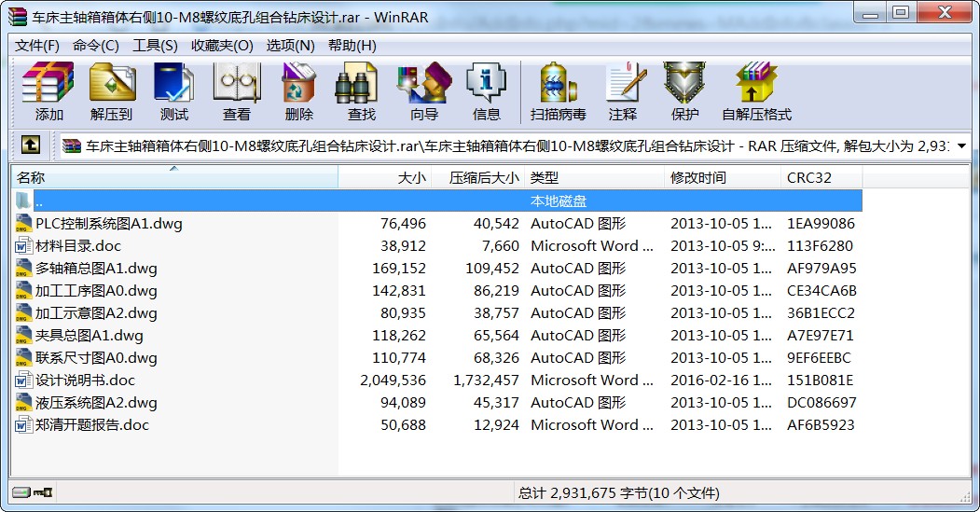Open the 文件(F) menu
Viewport: 980px width, 512px height.
(37, 46)
